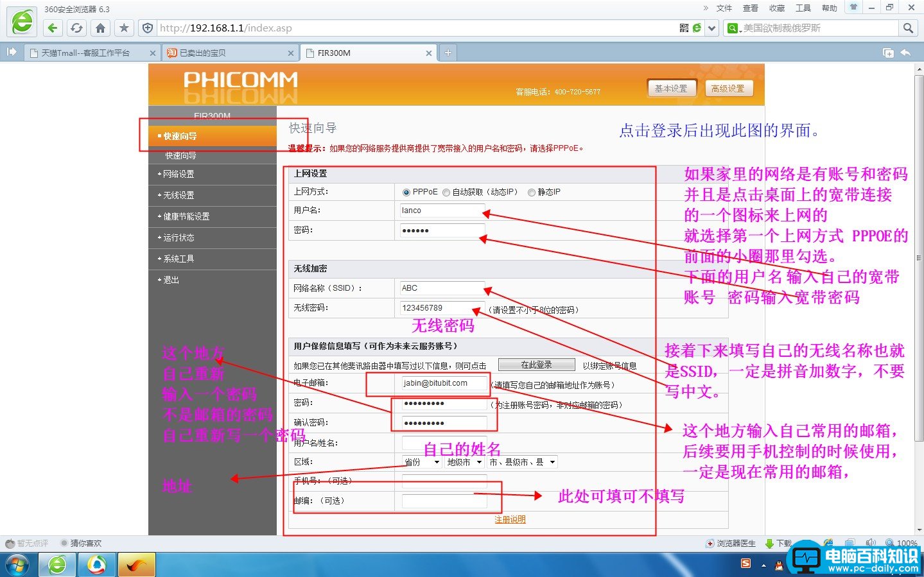The width and height of the screenshot is (924, 577).
Task: Open the 工具 menu
Action: pos(803,8)
